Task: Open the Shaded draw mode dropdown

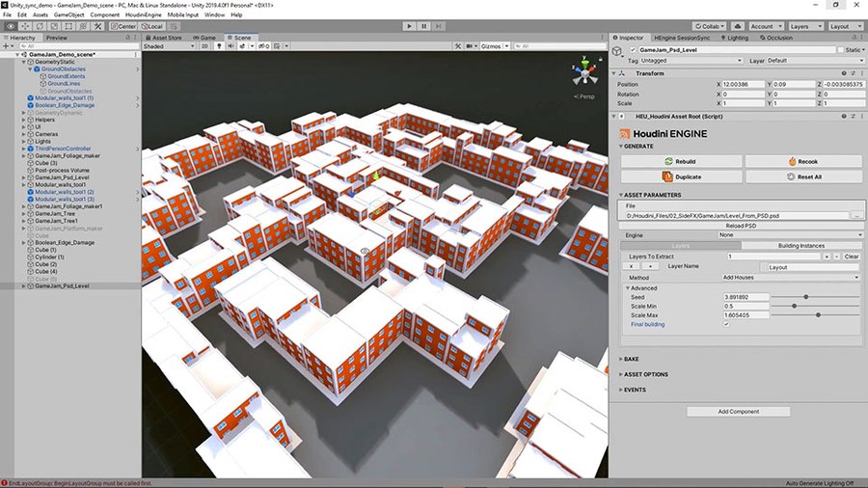Action: tap(169, 46)
